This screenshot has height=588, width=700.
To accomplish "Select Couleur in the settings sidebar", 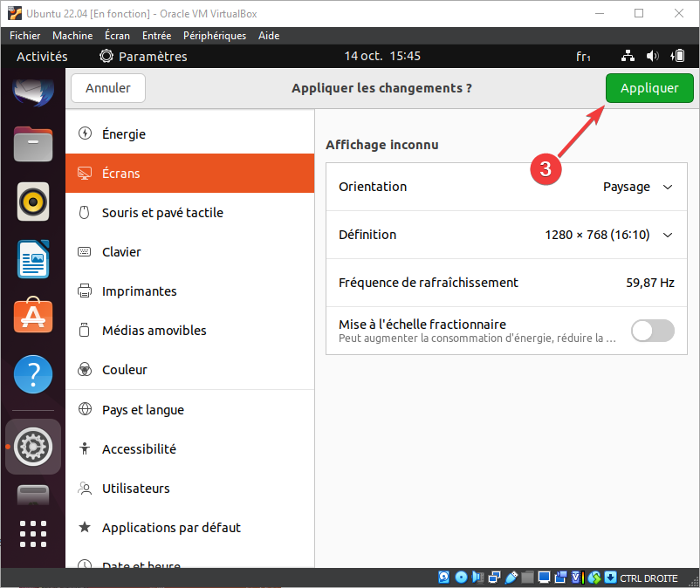I will [x=189, y=369].
